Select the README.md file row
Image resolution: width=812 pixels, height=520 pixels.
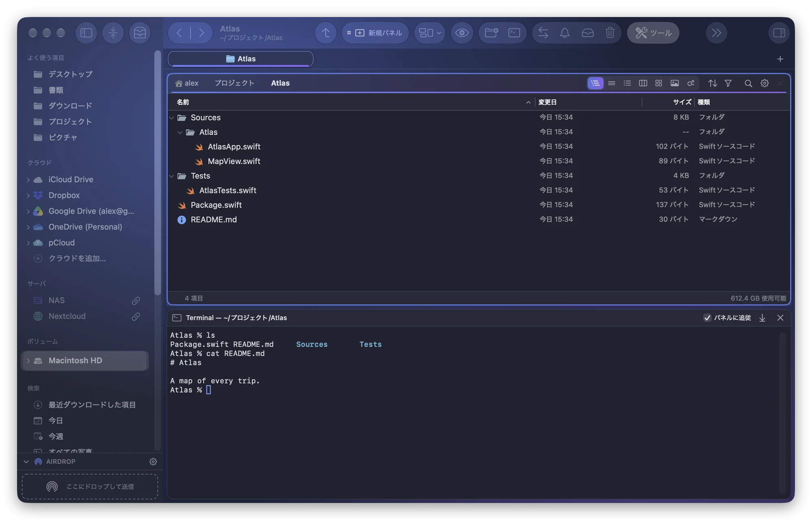click(479, 220)
